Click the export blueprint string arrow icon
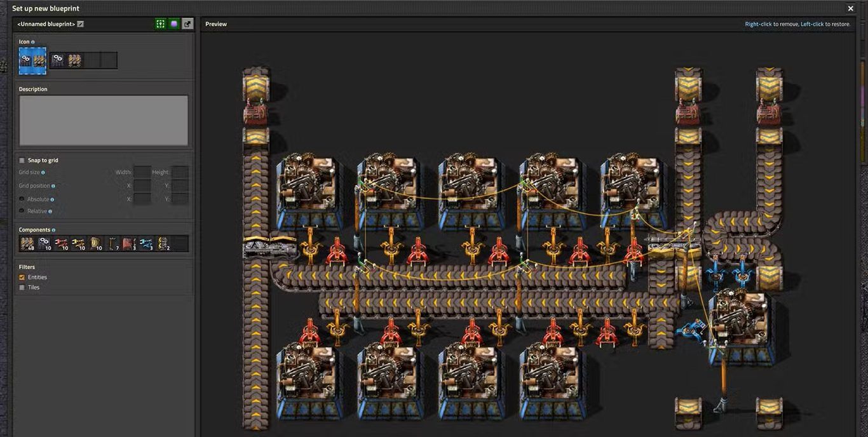Viewport: 868px width, 437px height. [x=187, y=24]
